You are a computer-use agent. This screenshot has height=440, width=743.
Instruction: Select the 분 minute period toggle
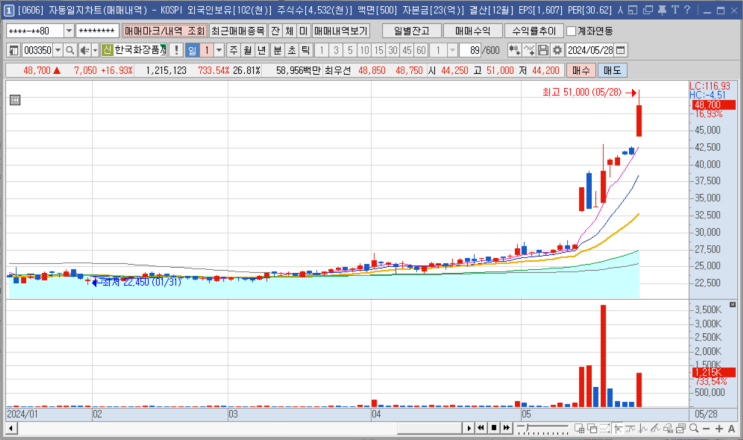278,50
